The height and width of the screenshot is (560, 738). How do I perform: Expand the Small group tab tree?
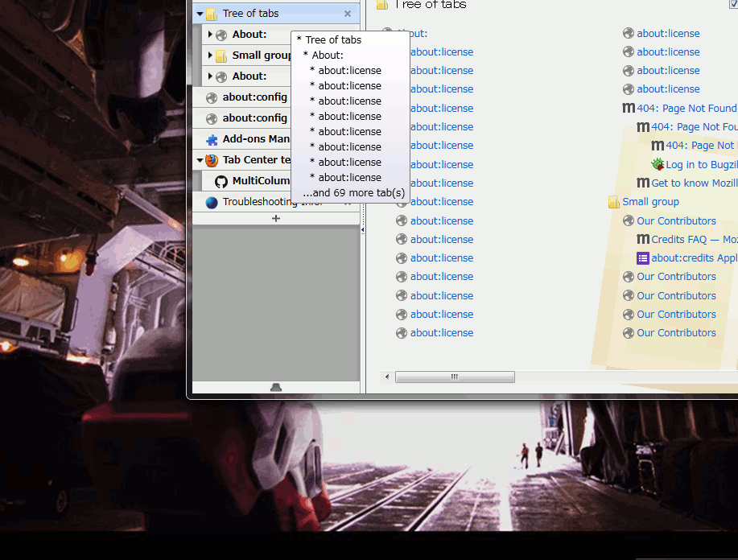[210, 56]
